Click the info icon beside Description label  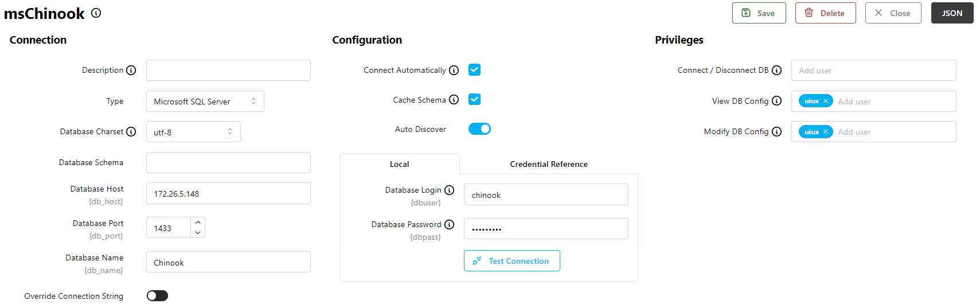click(131, 70)
